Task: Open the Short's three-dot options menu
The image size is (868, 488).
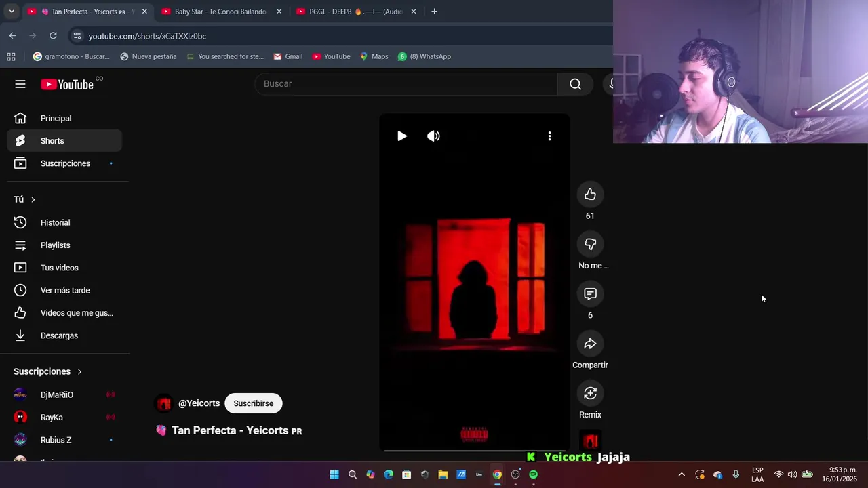Action: pyautogui.click(x=549, y=136)
